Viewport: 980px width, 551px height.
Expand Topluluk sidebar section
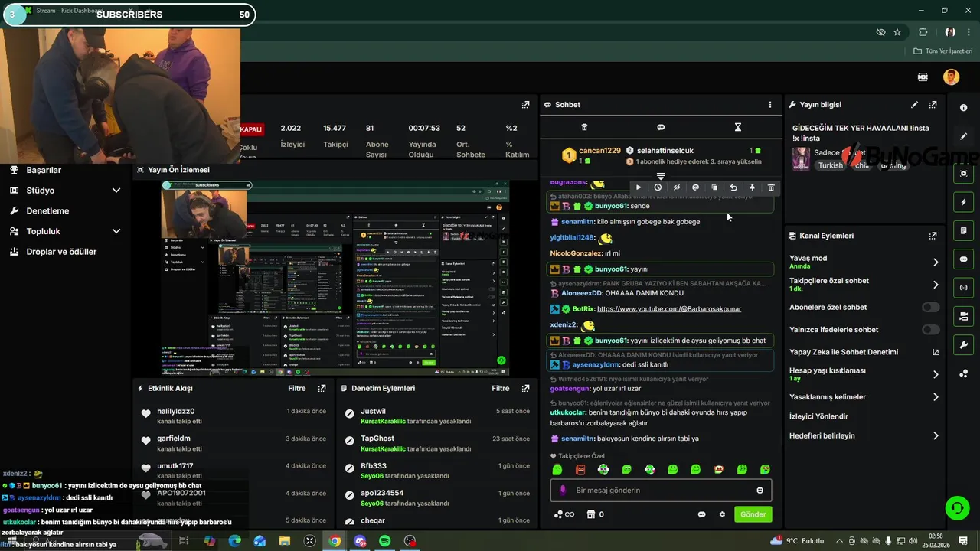[116, 231]
